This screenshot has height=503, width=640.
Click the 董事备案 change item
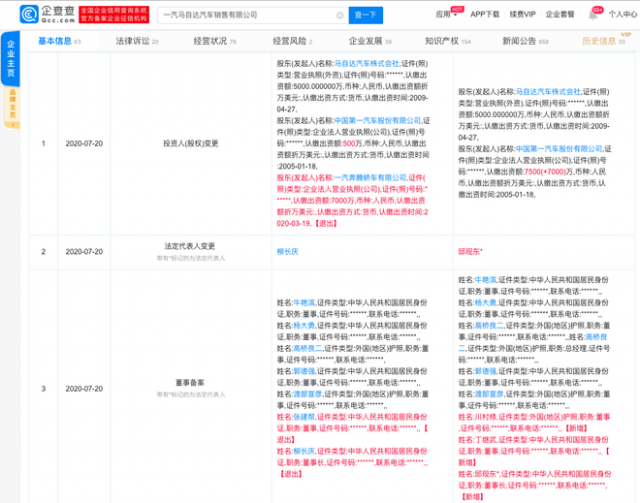tap(190, 383)
